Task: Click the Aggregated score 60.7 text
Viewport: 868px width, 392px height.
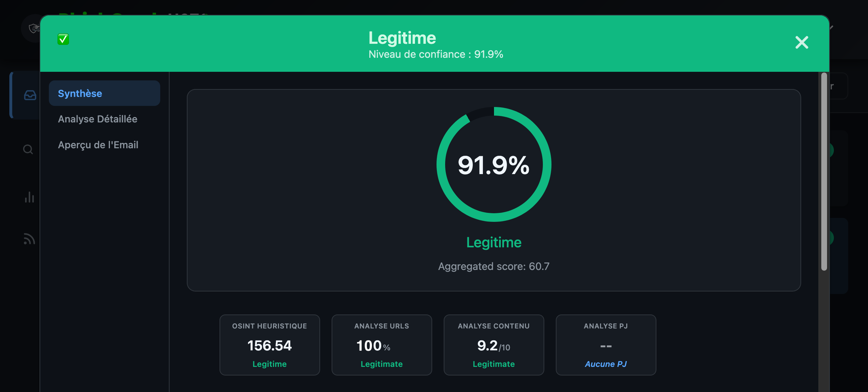Action: pyautogui.click(x=494, y=266)
